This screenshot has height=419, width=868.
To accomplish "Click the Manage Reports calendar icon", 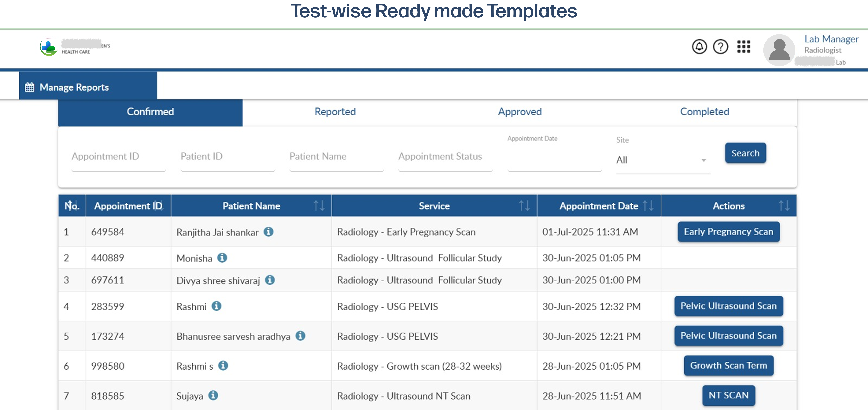I will pyautogui.click(x=30, y=87).
